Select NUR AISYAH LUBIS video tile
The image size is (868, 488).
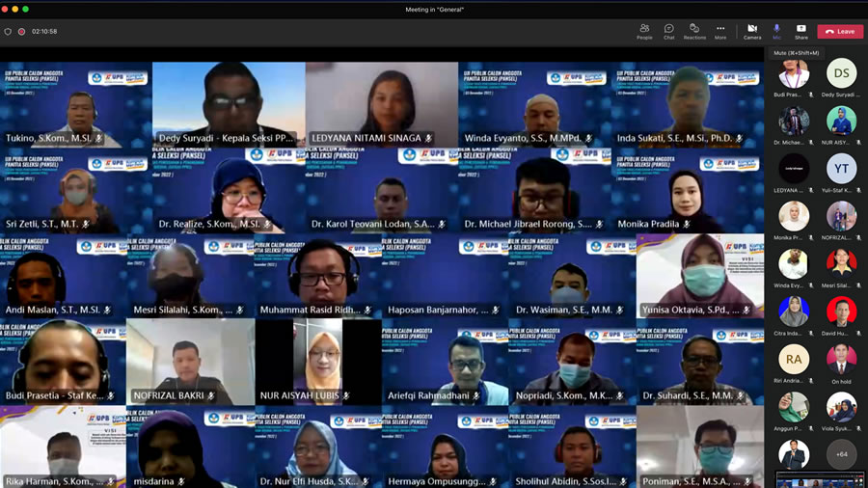317,362
